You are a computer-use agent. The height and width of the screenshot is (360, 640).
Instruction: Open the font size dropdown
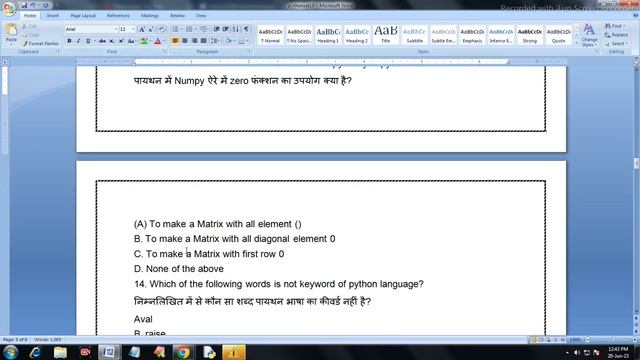tap(133, 29)
